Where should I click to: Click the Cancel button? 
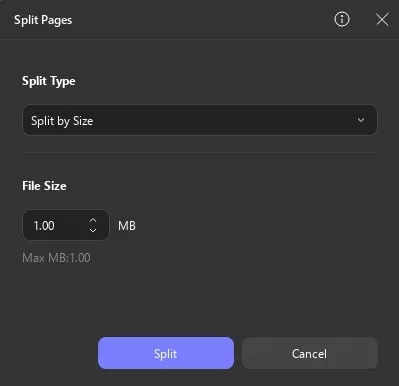click(310, 353)
